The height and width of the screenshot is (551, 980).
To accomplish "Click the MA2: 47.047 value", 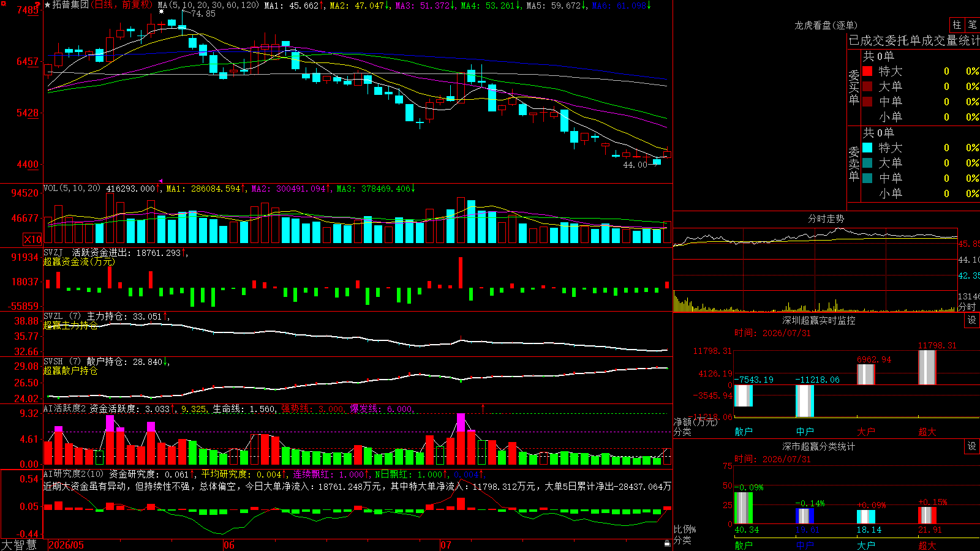I will pos(360,5).
